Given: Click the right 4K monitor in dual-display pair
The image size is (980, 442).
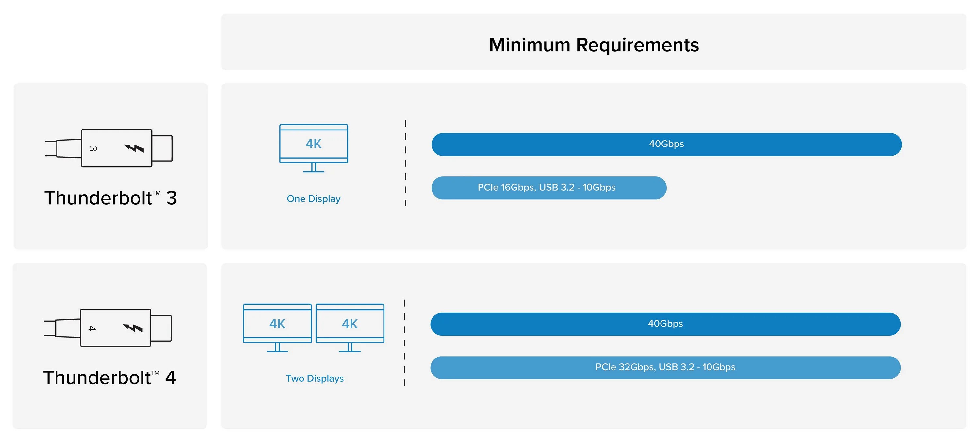Looking at the screenshot, I should pyautogui.click(x=350, y=327).
